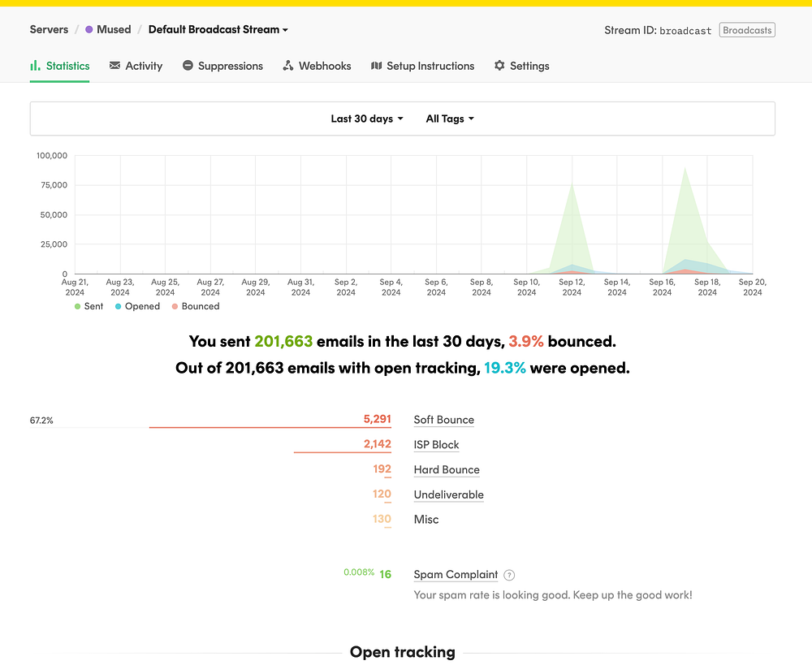This screenshot has width=812, height=665.
Task: Toggle the Opened series in chart legend
Action: 137,306
